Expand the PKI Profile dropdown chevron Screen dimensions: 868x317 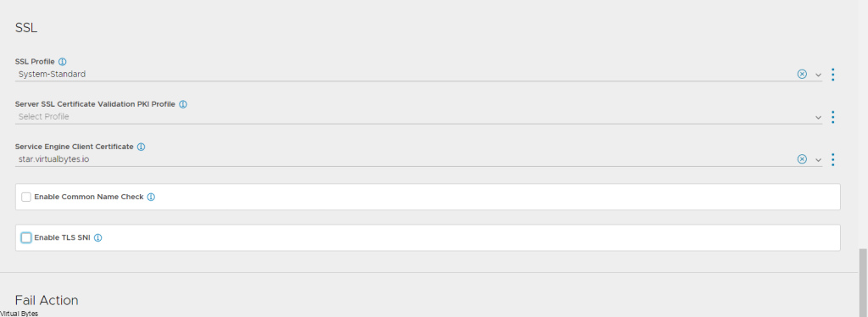pos(818,117)
